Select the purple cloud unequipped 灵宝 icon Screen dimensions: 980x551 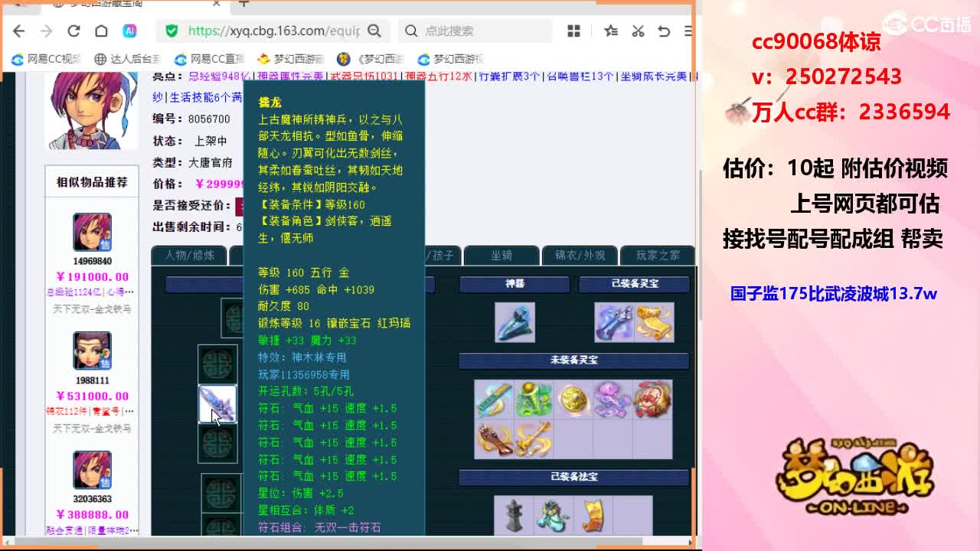click(x=612, y=399)
